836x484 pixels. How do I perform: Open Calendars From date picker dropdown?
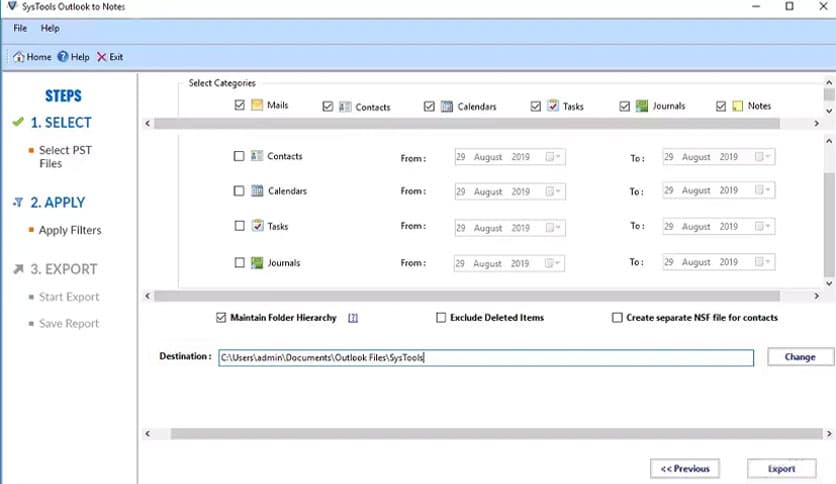click(552, 191)
